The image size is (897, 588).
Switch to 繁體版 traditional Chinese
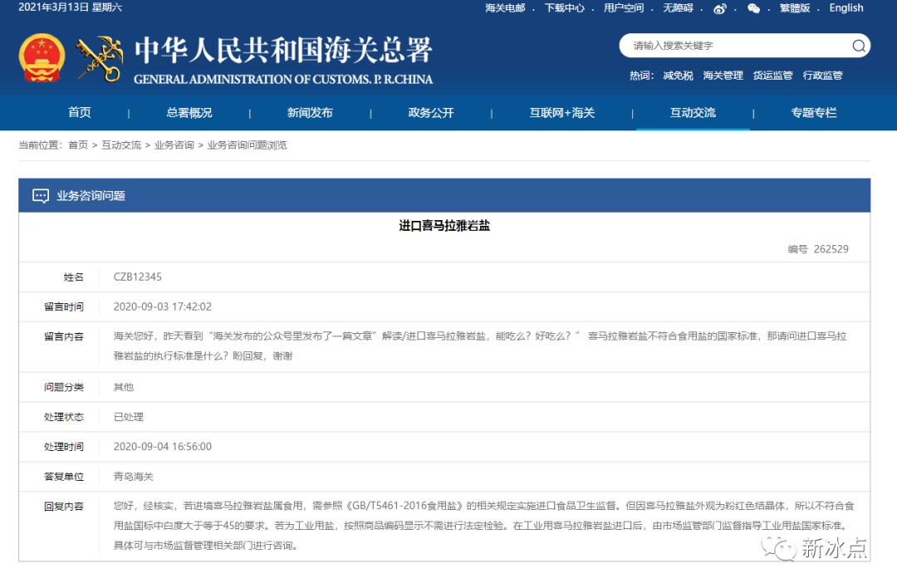[794, 8]
